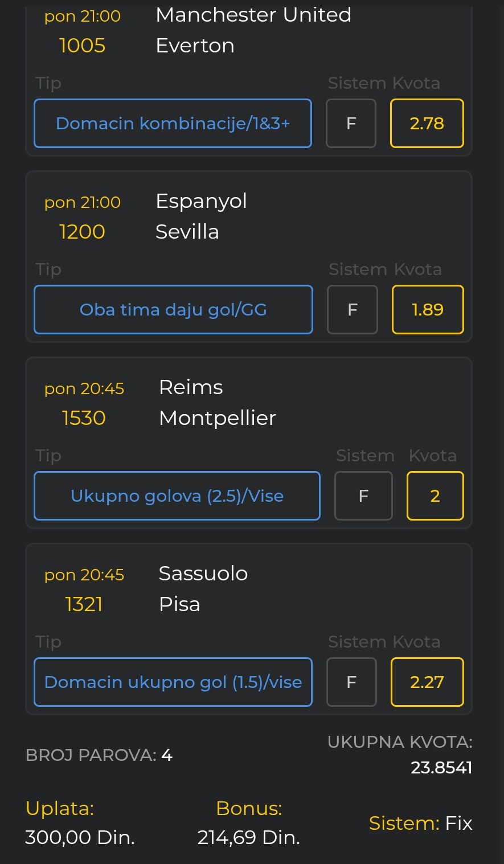This screenshot has width=504, height=864.
Task: Toggle the F system box for Sassuolo–Pisa
Action: 351,682
